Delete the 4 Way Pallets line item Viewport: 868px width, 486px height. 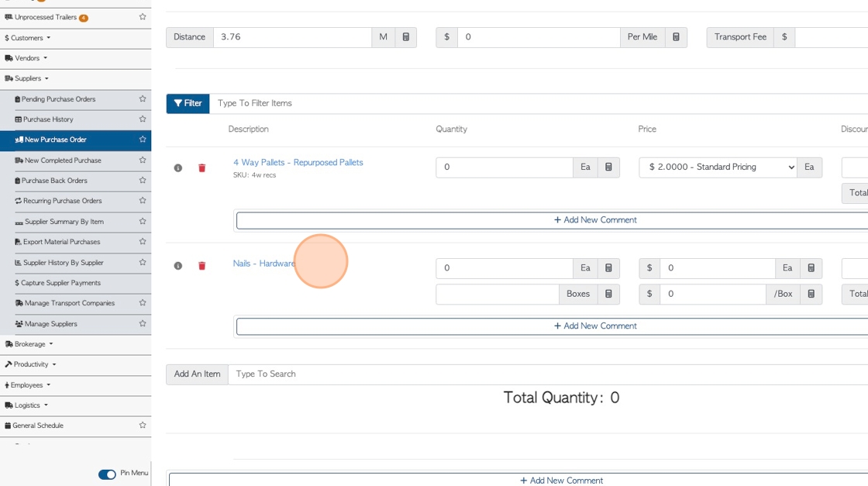click(x=202, y=167)
